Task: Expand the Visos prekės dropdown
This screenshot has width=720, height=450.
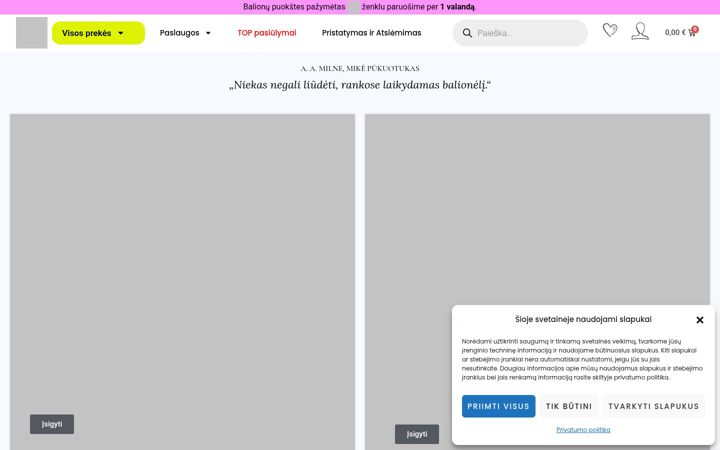Action: coord(98,33)
